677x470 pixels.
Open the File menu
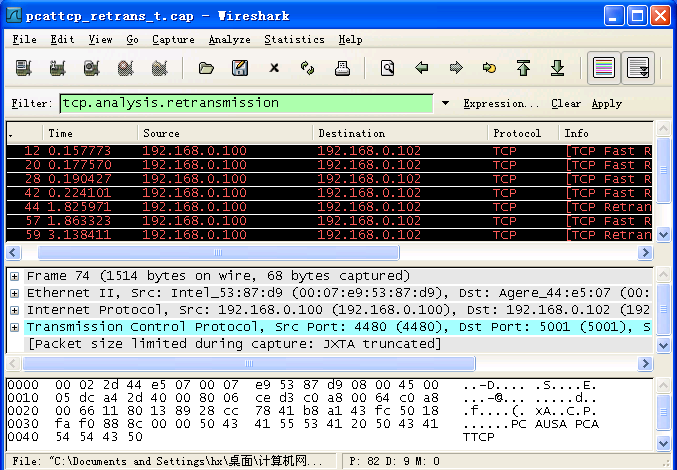pos(24,40)
